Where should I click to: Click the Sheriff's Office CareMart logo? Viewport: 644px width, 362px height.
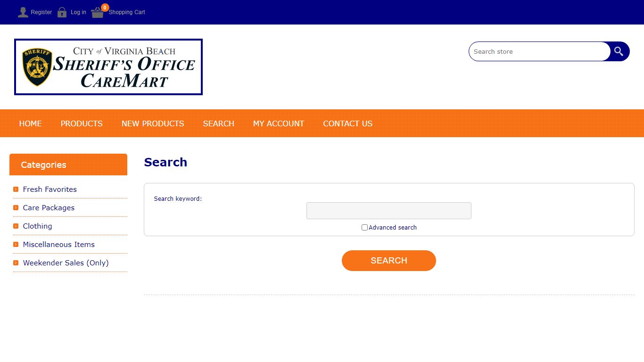108,67
